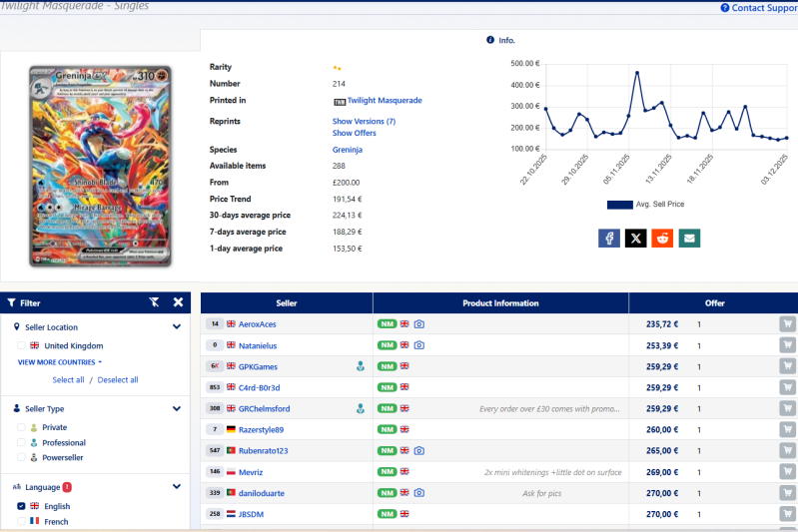Share card on X
The width and height of the screenshot is (798, 532).
click(635, 238)
